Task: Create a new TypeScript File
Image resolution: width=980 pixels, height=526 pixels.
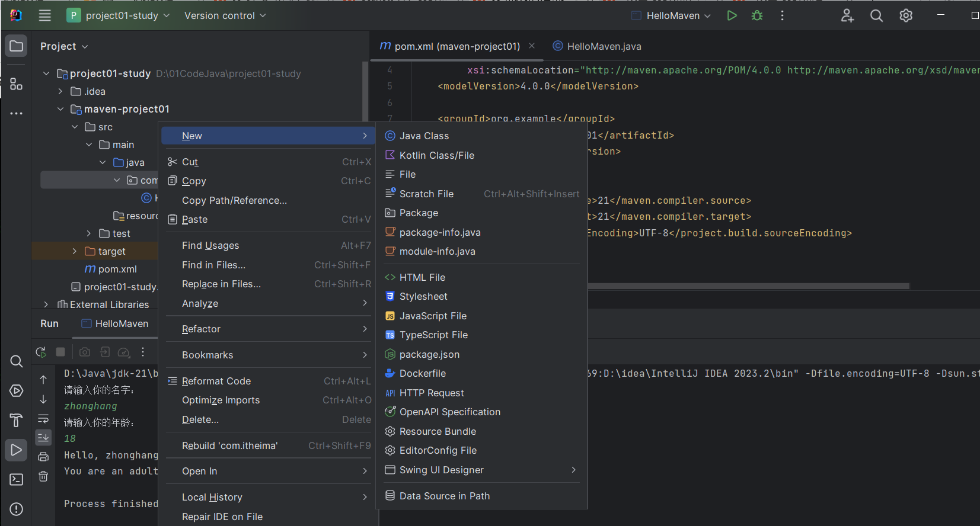Action: (481, 335)
